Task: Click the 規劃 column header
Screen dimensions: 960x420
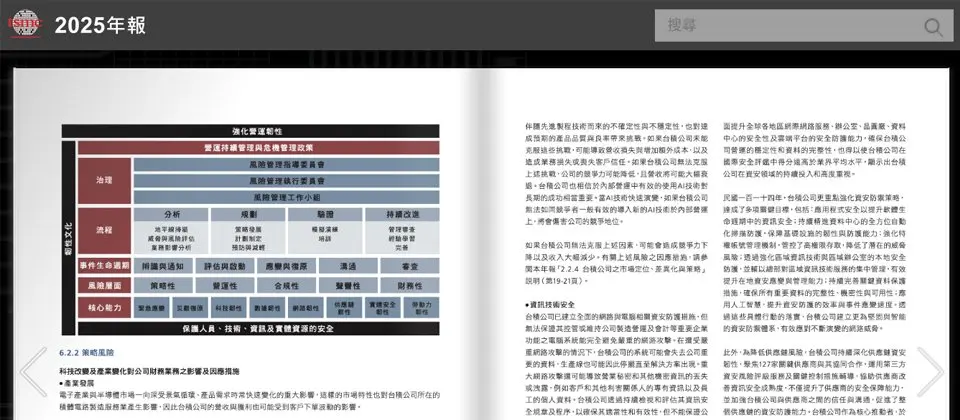Action: pos(248,215)
